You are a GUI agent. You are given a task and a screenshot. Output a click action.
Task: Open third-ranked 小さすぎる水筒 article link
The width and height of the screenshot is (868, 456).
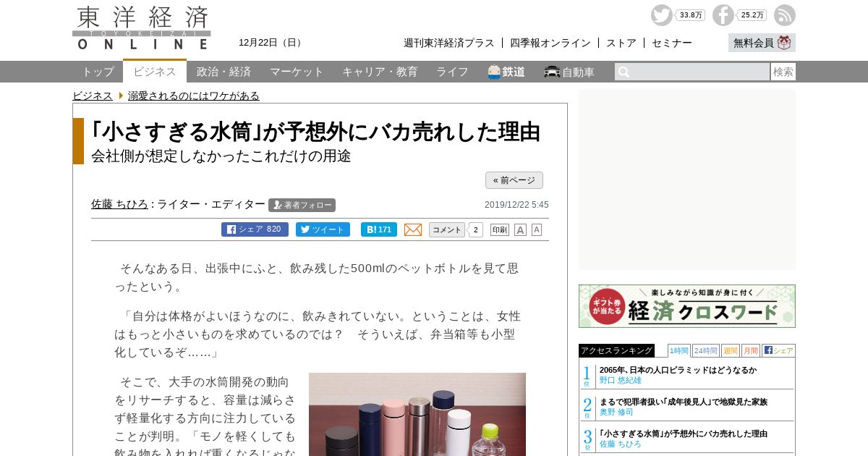tap(684, 434)
